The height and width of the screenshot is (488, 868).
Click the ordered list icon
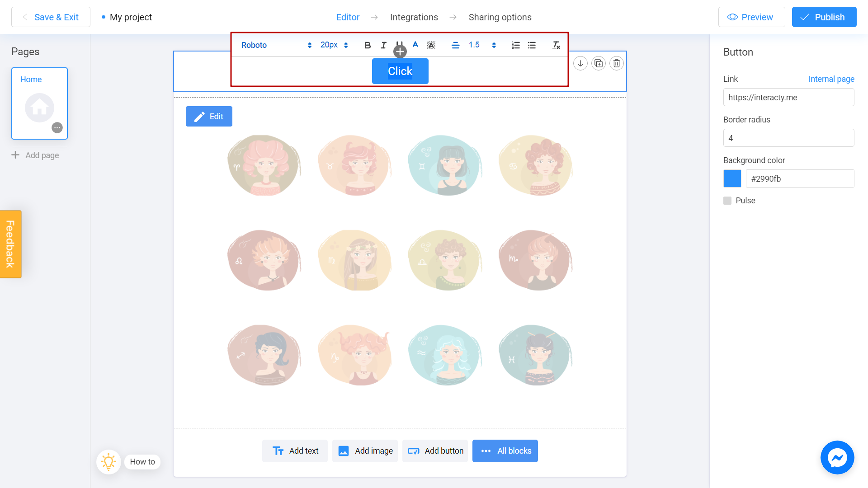515,45
